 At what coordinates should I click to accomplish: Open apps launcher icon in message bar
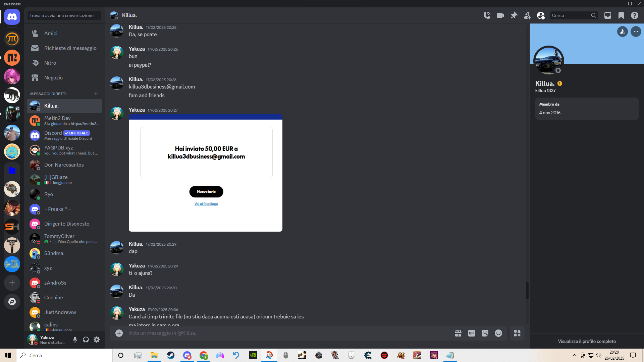(x=517, y=333)
